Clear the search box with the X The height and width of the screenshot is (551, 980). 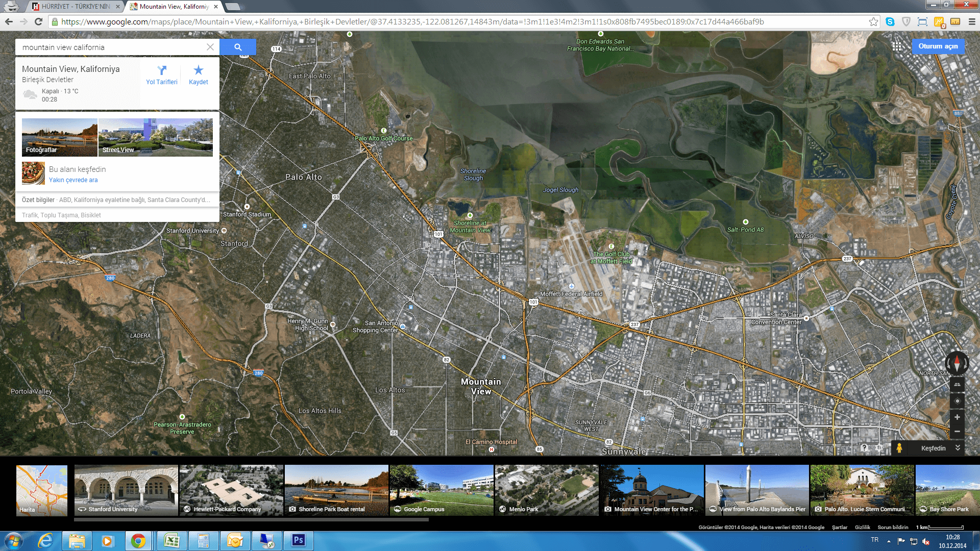coord(210,47)
